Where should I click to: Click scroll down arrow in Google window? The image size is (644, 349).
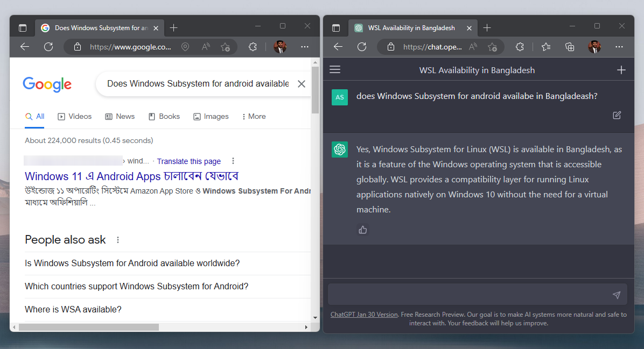(x=315, y=317)
